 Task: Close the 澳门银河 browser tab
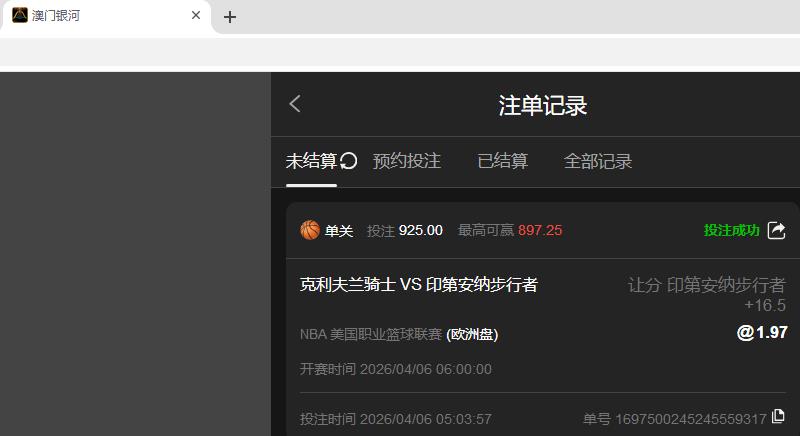click(196, 15)
